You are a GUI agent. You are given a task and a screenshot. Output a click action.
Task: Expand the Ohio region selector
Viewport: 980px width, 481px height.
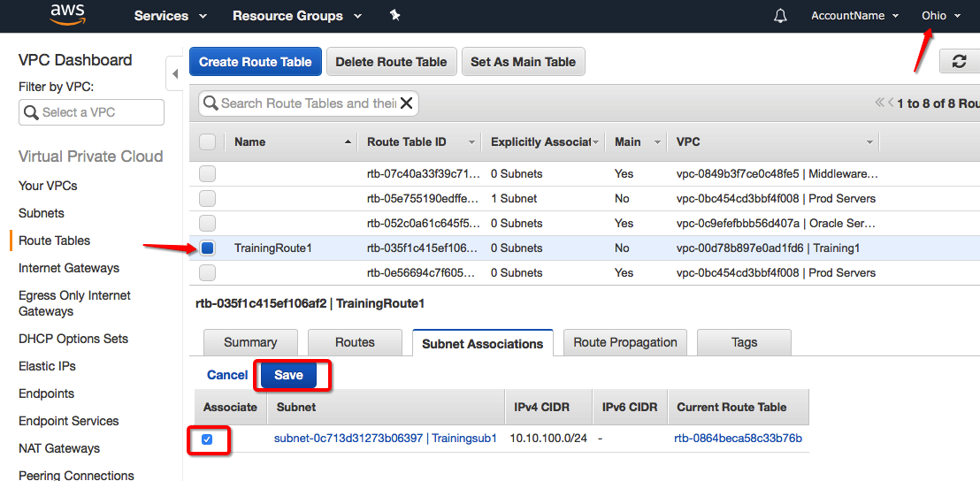[940, 16]
